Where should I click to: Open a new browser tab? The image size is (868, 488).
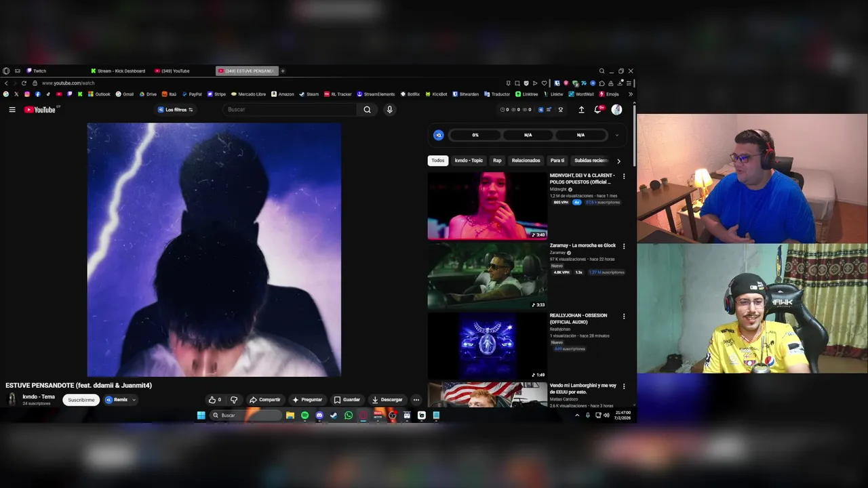point(283,71)
